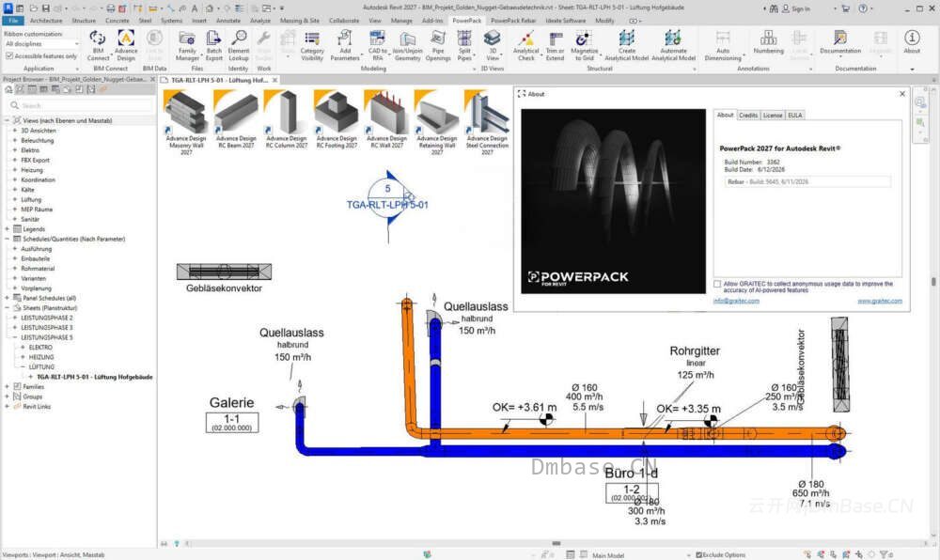Expand the Panel Schedules (all) node
Viewport: 940px width, 560px height.
[x=7, y=298]
